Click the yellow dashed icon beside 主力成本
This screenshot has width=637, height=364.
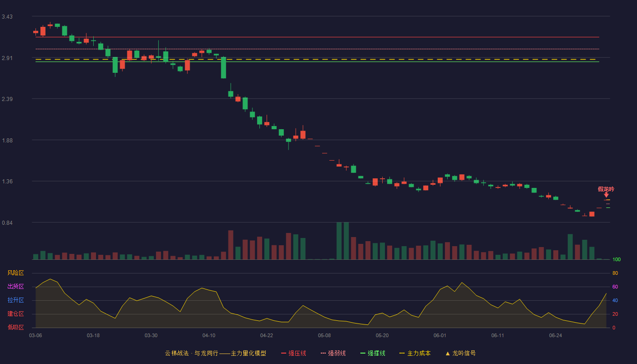coord(402,354)
